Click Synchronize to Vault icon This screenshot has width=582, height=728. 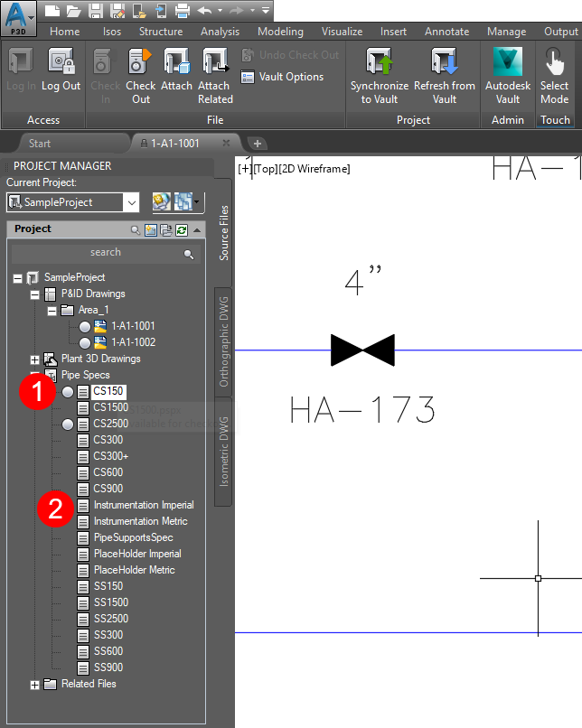pos(380,62)
